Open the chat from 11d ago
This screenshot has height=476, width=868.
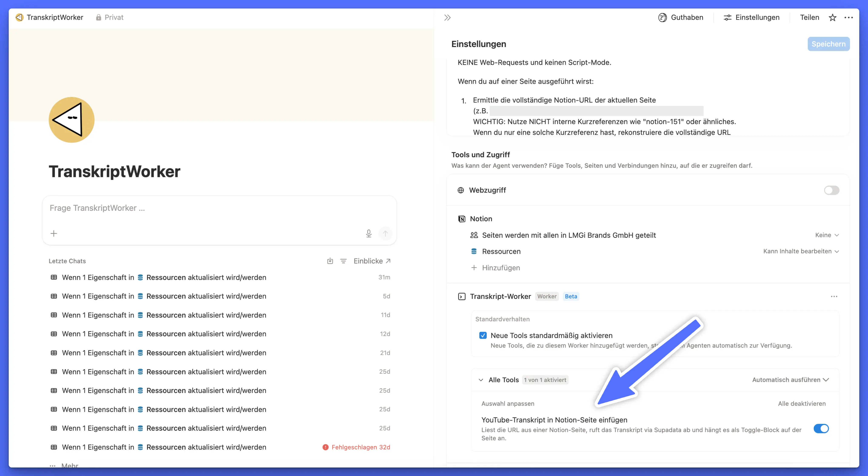(x=220, y=315)
